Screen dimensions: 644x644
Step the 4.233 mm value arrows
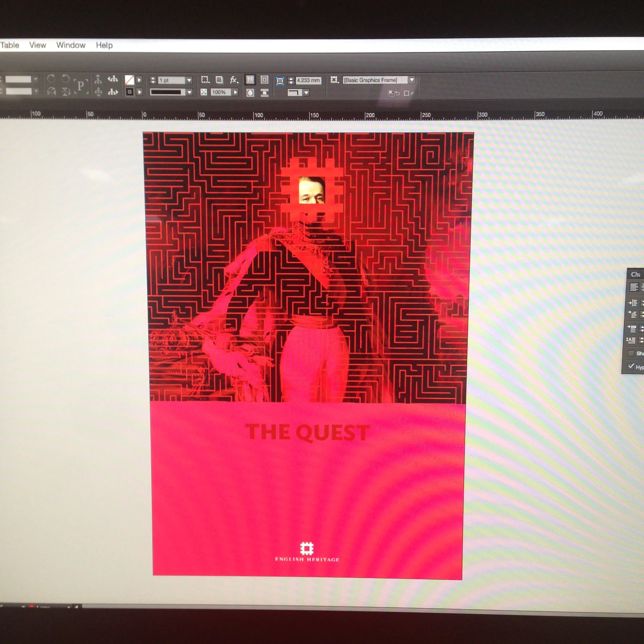[x=291, y=81]
